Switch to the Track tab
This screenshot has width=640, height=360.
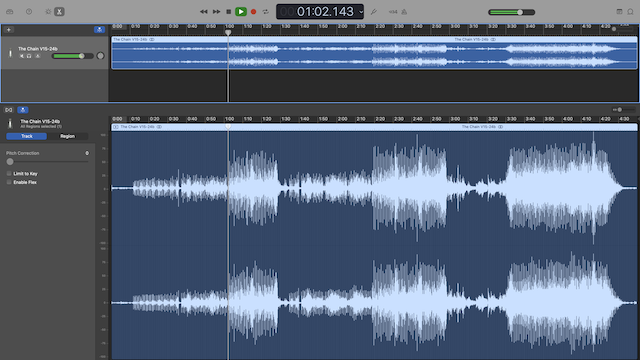click(x=27, y=136)
